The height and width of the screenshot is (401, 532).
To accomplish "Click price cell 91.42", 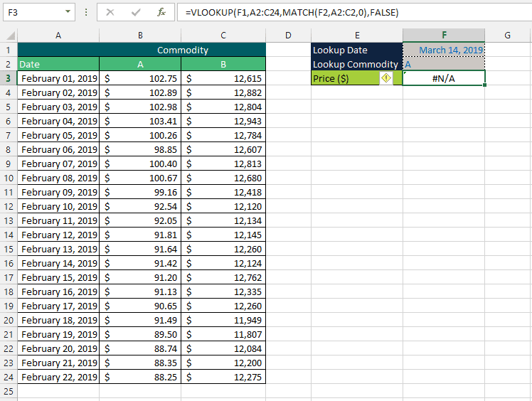I will pyautogui.click(x=140, y=263).
